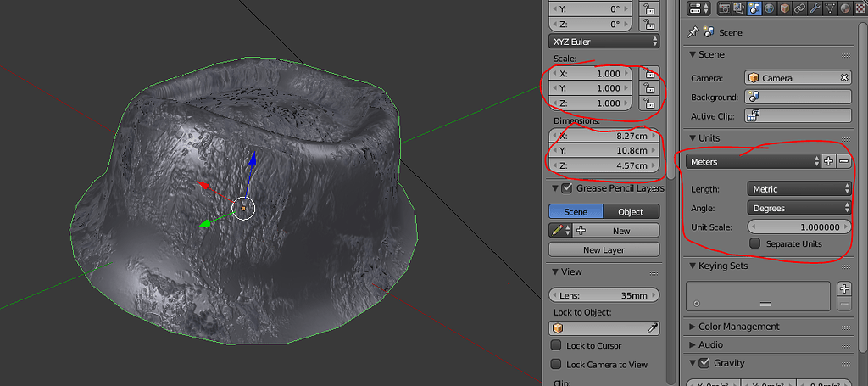Expand the Audio panel
The image size is (868, 386).
tap(693, 345)
